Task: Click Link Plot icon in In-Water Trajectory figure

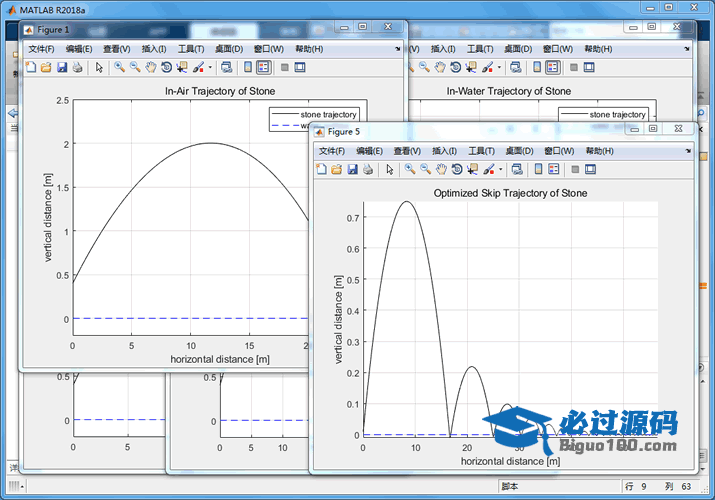Action: [516, 67]
